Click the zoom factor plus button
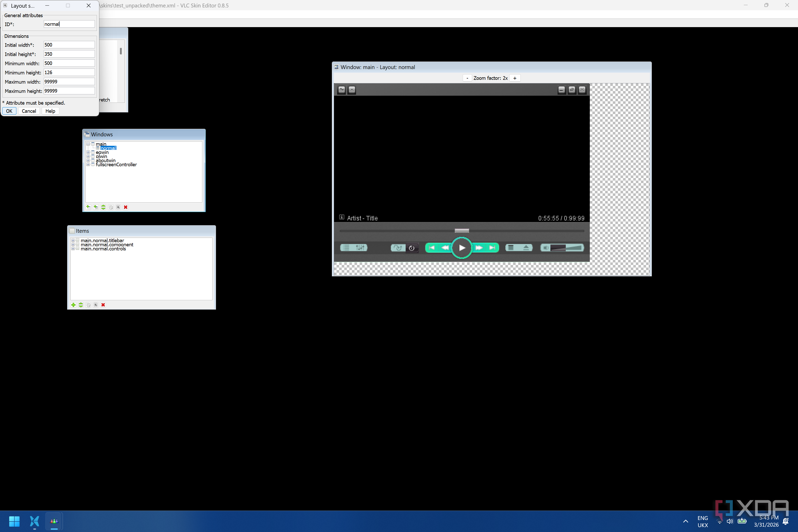The width and height of the screenshot is (798, 532). click(x=515, y=78)
